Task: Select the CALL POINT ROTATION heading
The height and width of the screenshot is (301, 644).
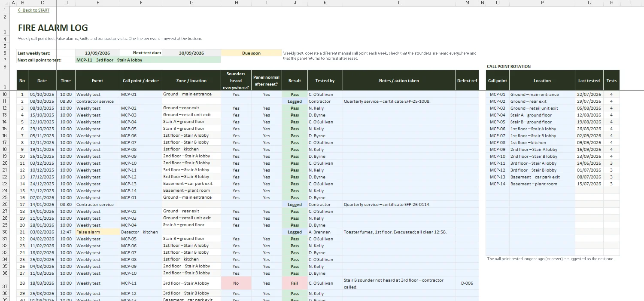Action: pyautogui.click(x=508, y=67)
